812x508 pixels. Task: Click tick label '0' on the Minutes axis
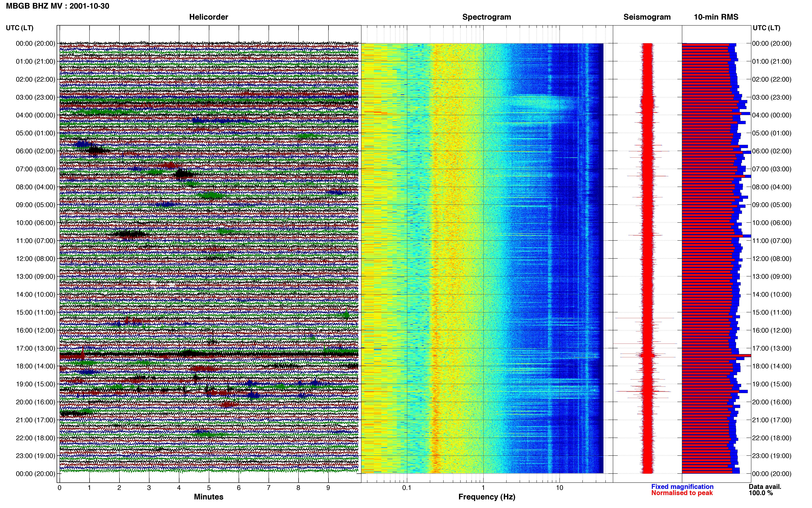(x=59, y=487)
